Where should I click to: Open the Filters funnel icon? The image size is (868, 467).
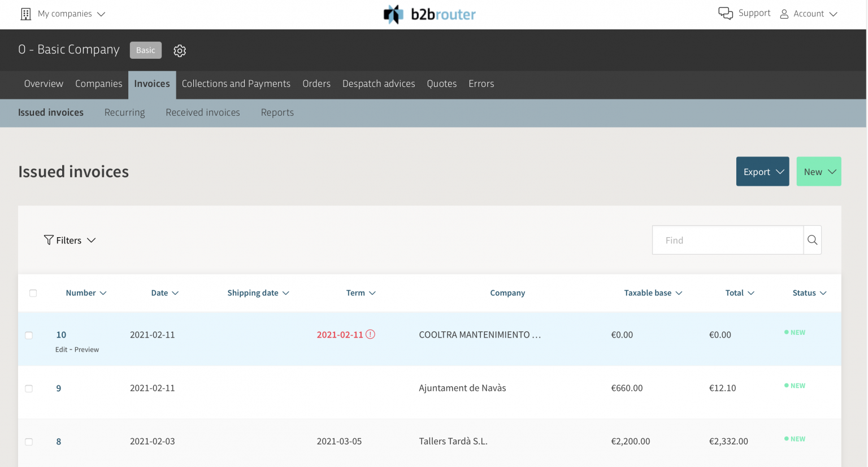pyautogui.click(x=49, y=240)
